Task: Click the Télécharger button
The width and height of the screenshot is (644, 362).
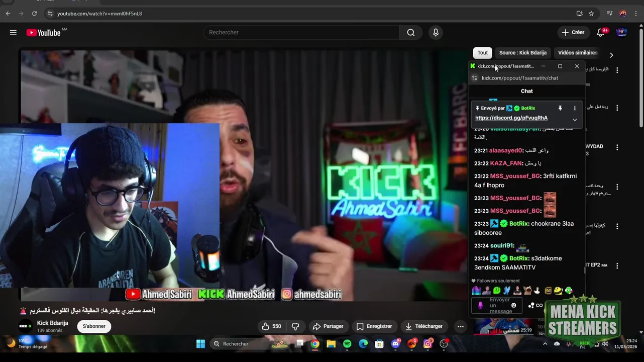Action: [x=423, y=326]
